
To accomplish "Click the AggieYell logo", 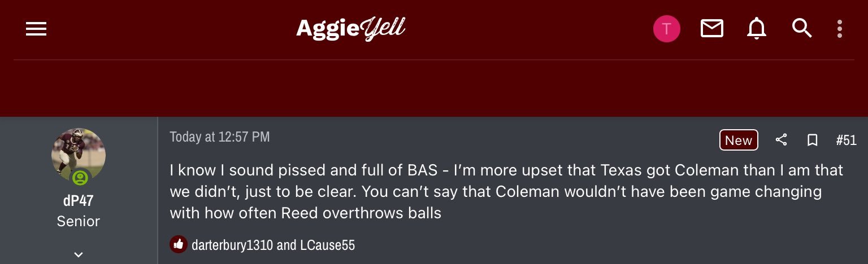I will (350, 28).
